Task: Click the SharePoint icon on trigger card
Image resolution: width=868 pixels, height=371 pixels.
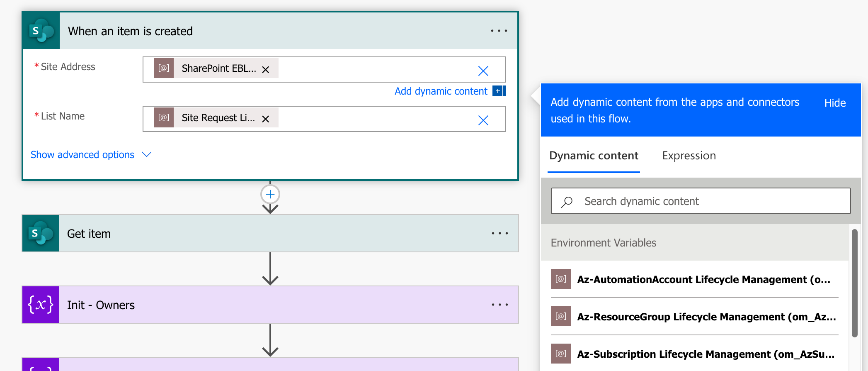Action: point(41,31)
